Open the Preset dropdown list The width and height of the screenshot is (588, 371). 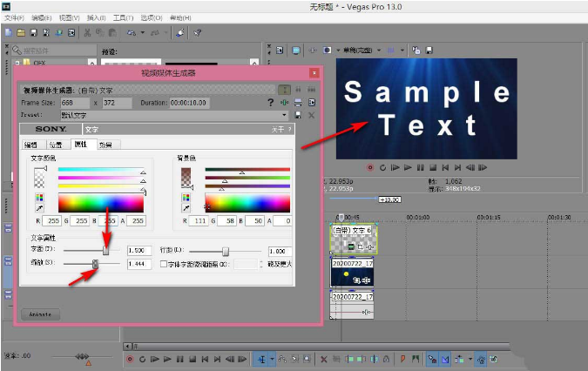point(285,115)
